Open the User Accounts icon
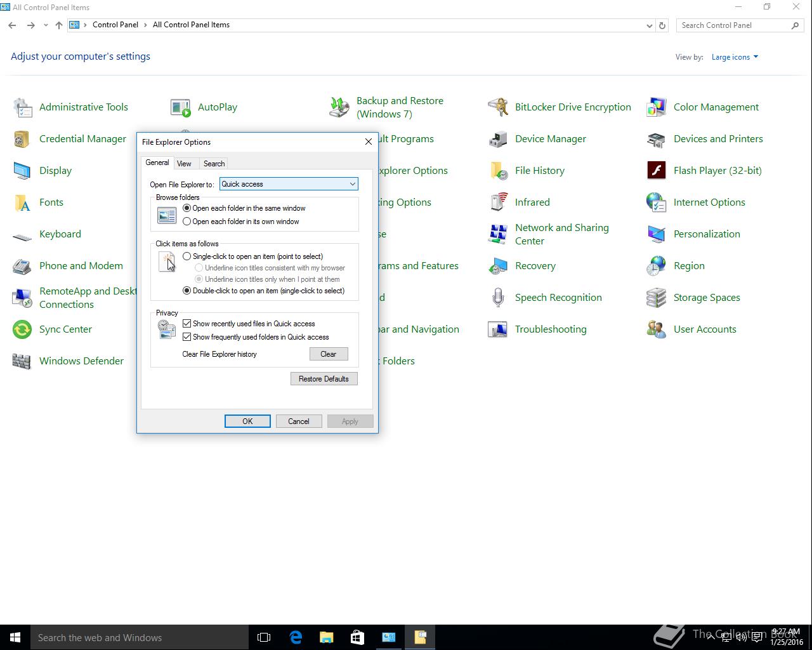The image size is (812, 650). pos(657,329)
